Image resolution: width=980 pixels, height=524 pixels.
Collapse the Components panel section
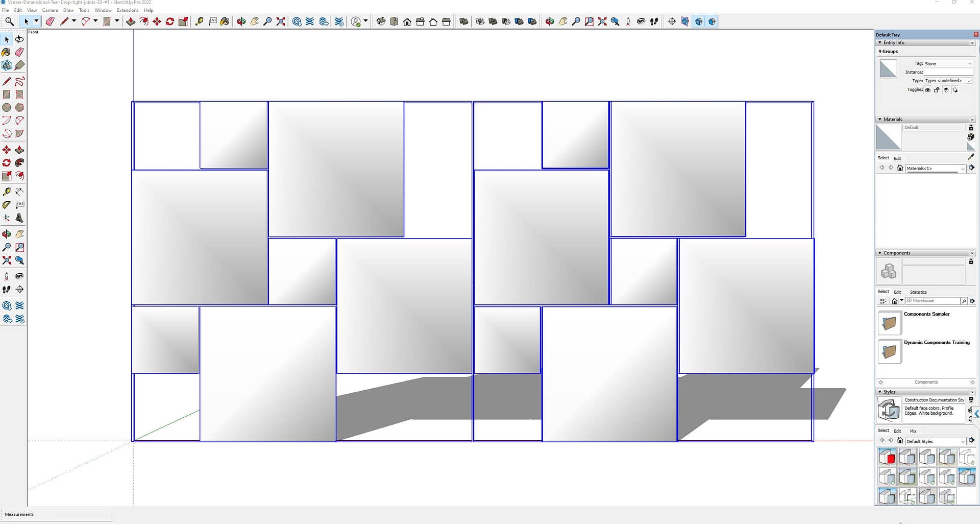pos(880,253)
